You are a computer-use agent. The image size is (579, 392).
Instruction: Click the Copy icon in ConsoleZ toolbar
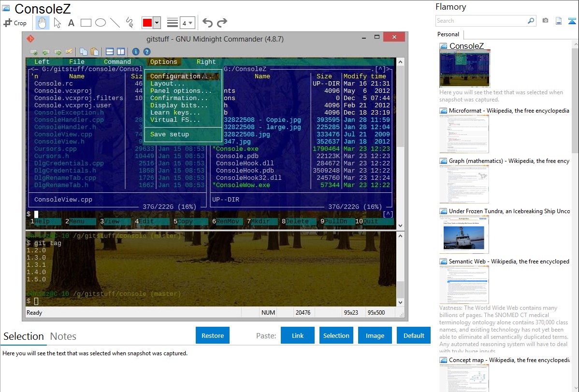pyautogui.click(x=84, y=52)
